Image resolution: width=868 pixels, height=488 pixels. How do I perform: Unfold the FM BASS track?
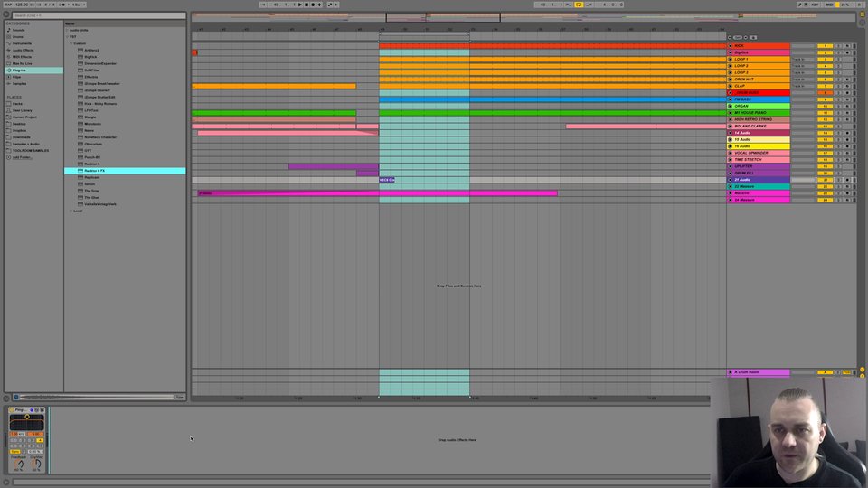click(x=731, y=99)
